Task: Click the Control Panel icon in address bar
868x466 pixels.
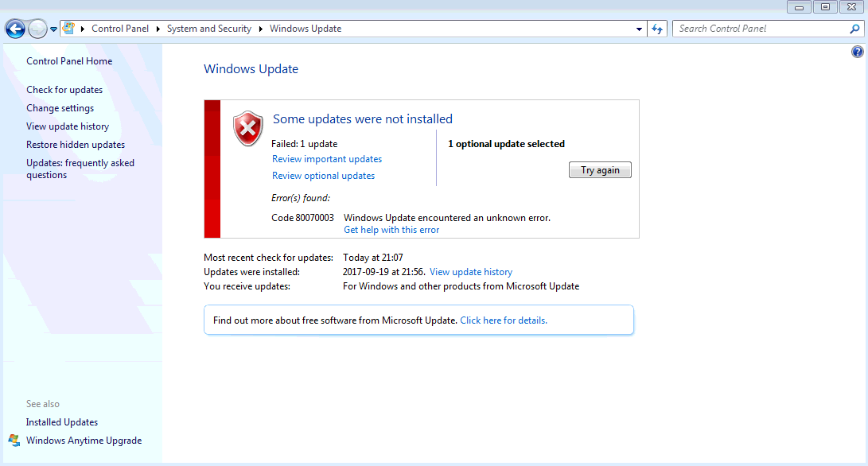Action: (68, 28)
